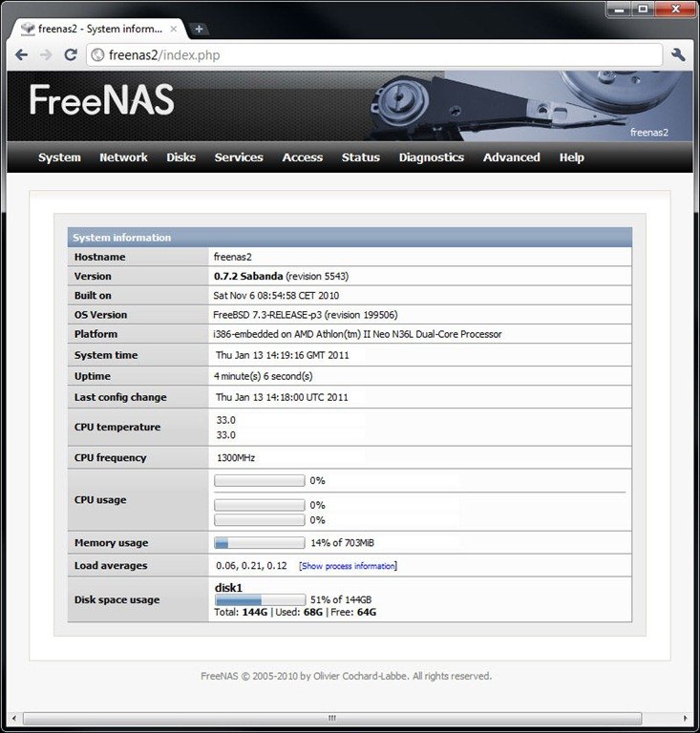700x733 pixels.
Task: Click the browser forward arrow
Action: tap(46, 55)
